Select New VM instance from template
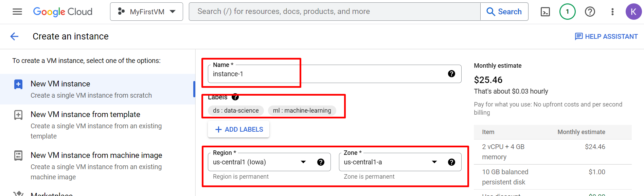This screenshot has height=196, width=644. pos(97,125)
